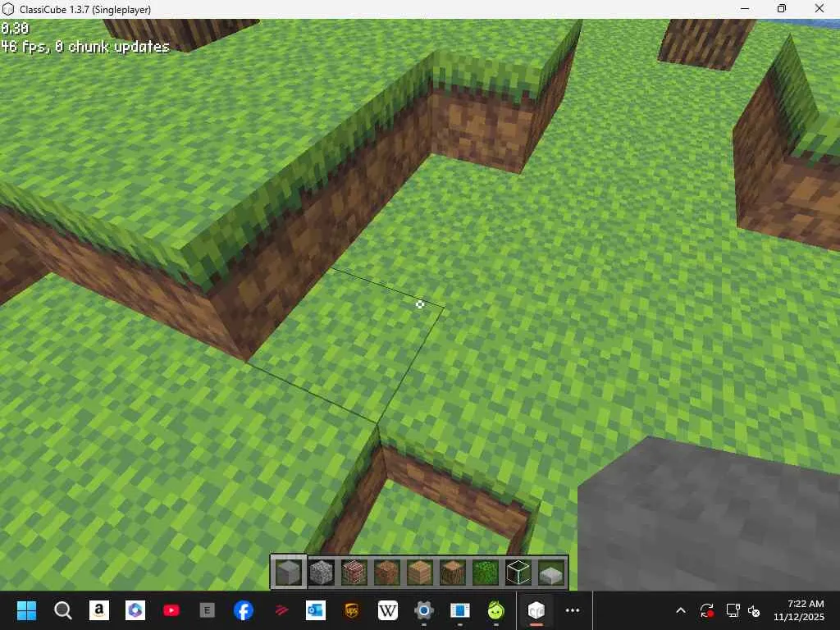Viewport: 840px width, 630px height.
Task: Restore down the ClassiCube window
Action: coord(782,9)
